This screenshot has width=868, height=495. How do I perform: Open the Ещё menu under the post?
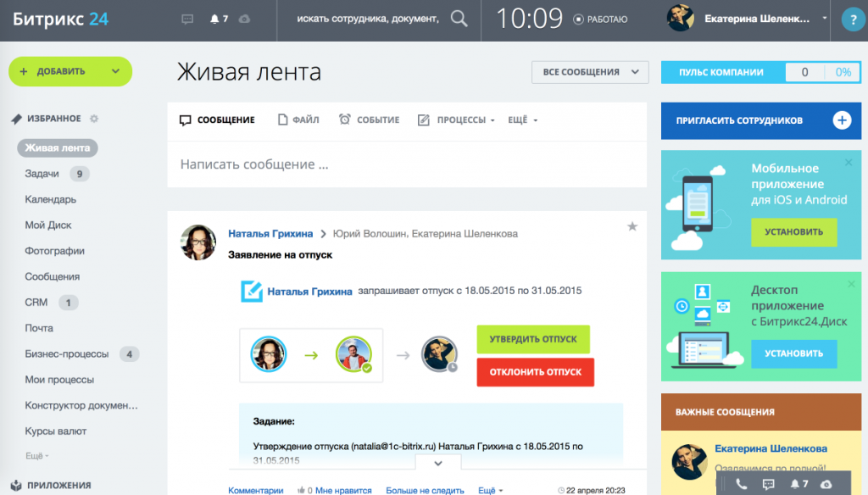click(x=490, y=491)
